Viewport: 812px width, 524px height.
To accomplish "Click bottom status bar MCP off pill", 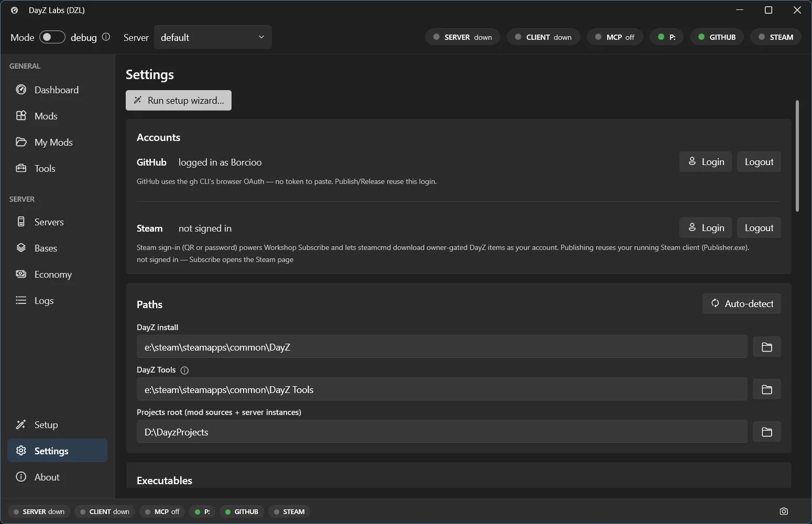I will [x=162, y=511].
